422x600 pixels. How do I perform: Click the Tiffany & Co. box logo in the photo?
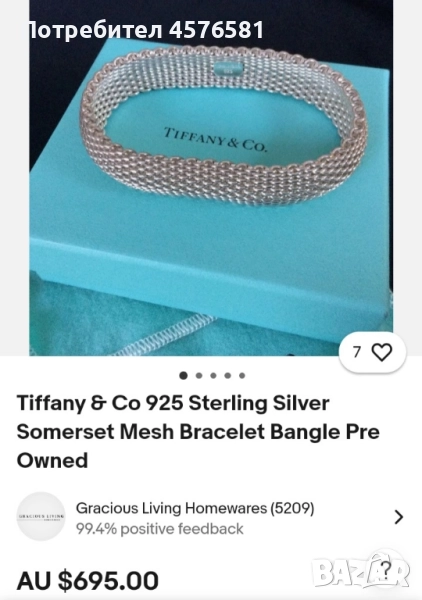tap(216, 140)
